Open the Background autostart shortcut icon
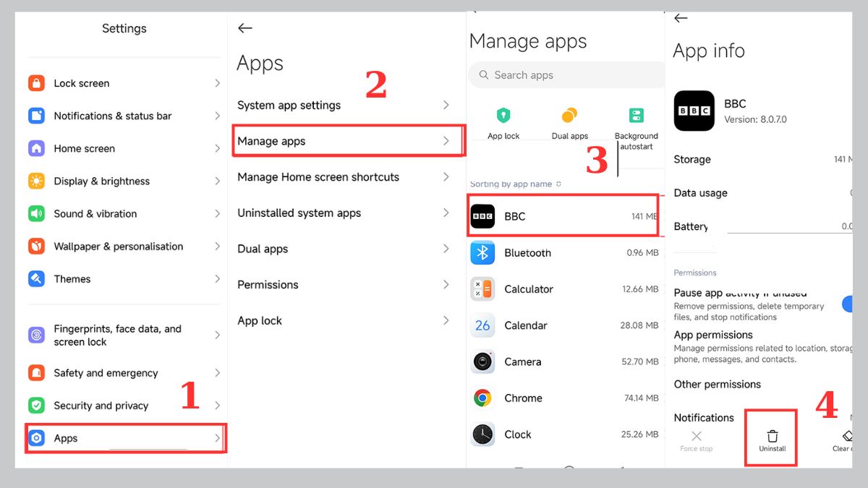Screen dimensions: 868x488 tap(636, 116)
